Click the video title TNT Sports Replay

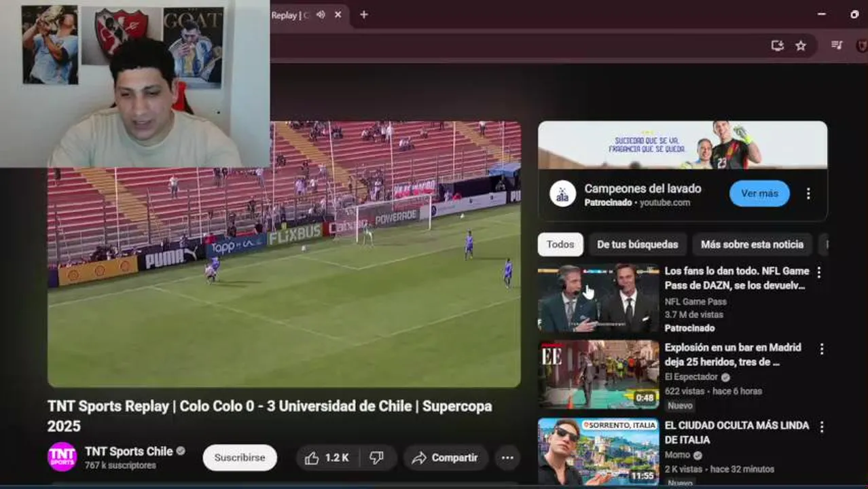(270, 416)
